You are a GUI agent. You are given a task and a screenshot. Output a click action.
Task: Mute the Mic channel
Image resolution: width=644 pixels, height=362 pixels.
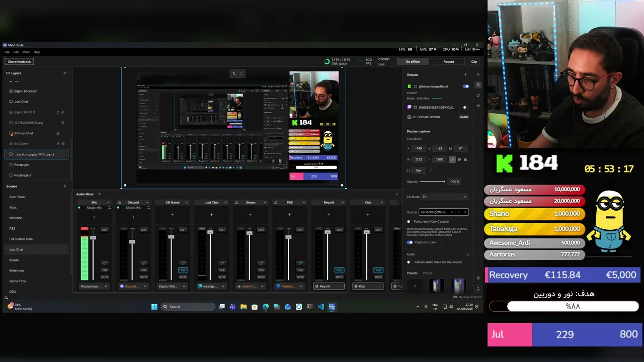click(x=105, y=277)
